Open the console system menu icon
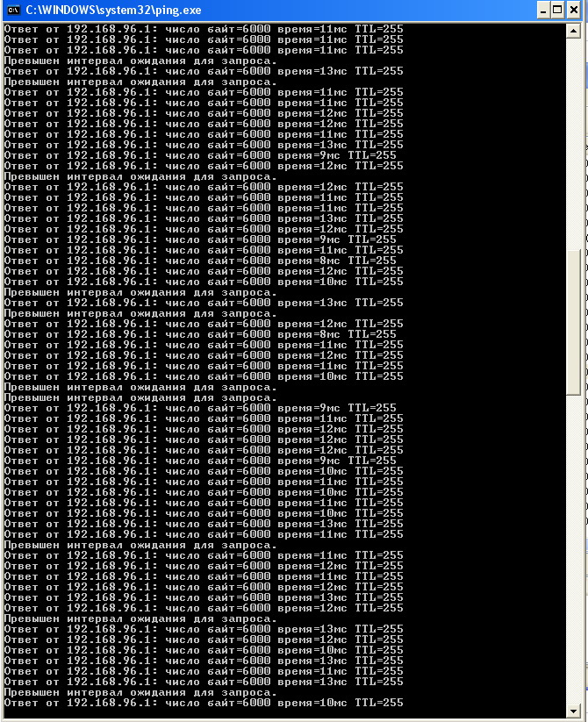 14,10
